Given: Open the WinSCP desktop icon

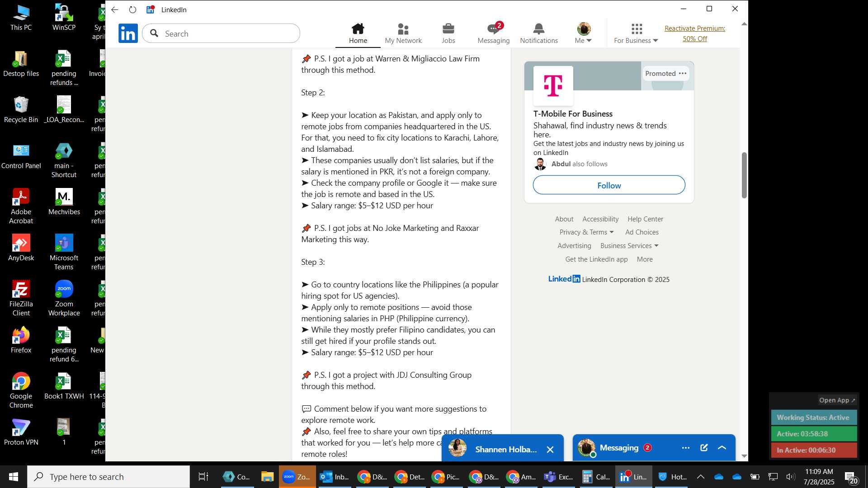Looking at the screenshot, I should tap(64, 18).
